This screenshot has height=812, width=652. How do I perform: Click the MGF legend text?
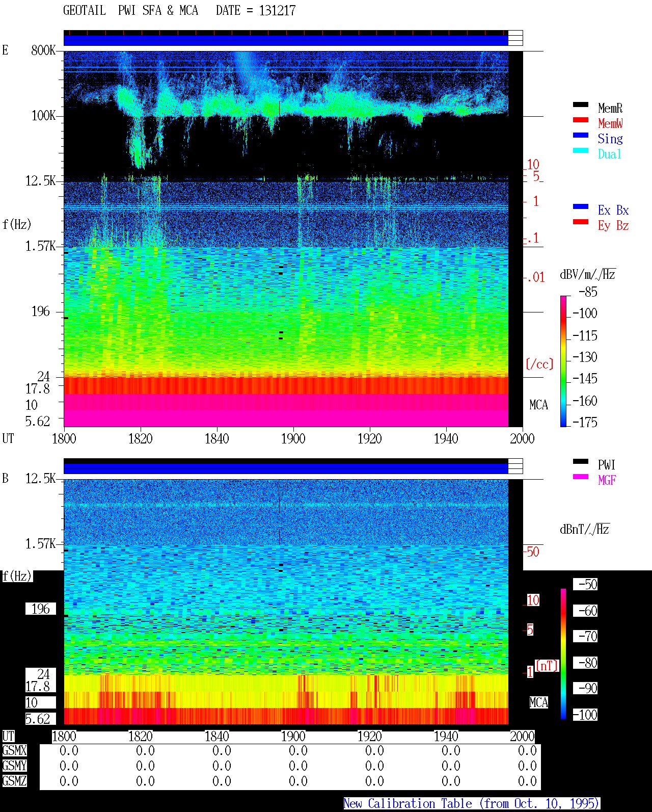[x=607, y=480]
